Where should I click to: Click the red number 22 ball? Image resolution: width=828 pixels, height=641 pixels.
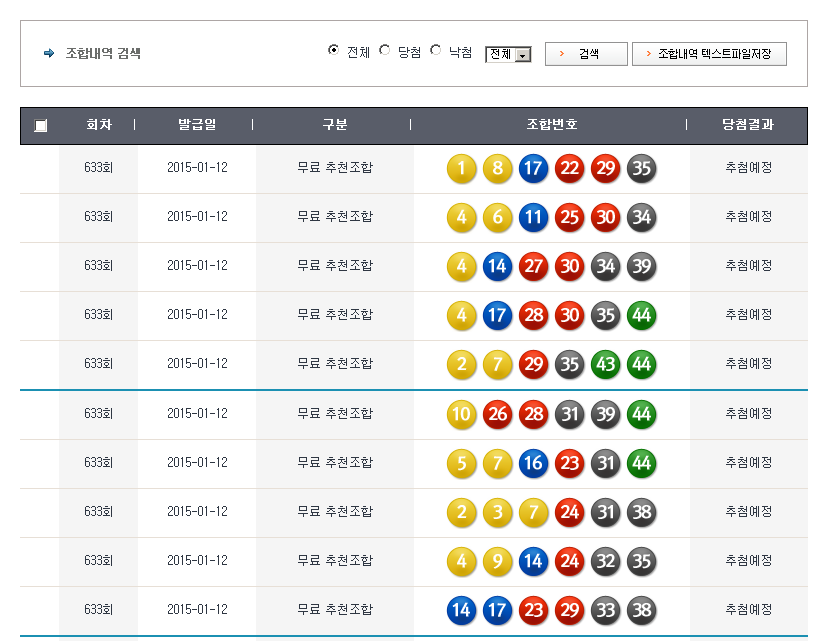pos(569,168)
